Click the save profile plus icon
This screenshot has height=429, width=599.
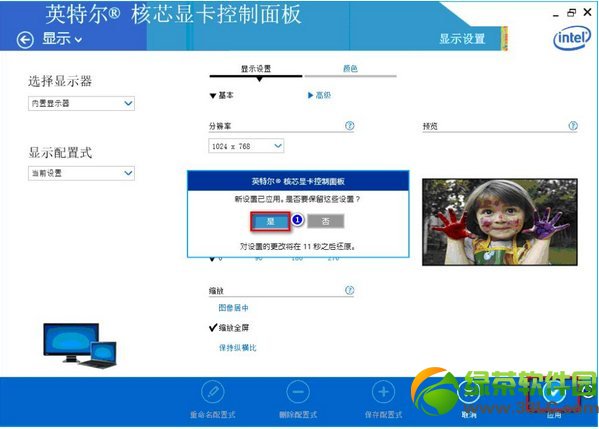pyautogui.click(x=383, y=392)
